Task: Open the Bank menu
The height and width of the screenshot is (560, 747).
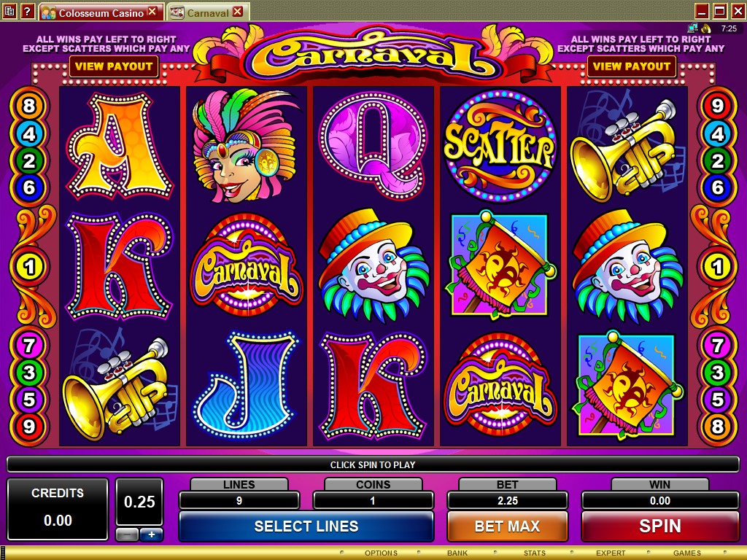Action: 457,553
